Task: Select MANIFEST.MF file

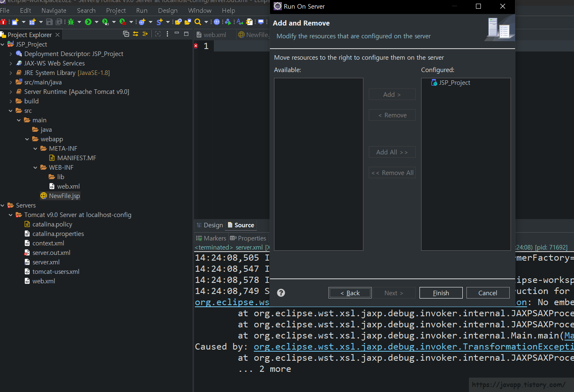Action: click(x=73, y=158)
